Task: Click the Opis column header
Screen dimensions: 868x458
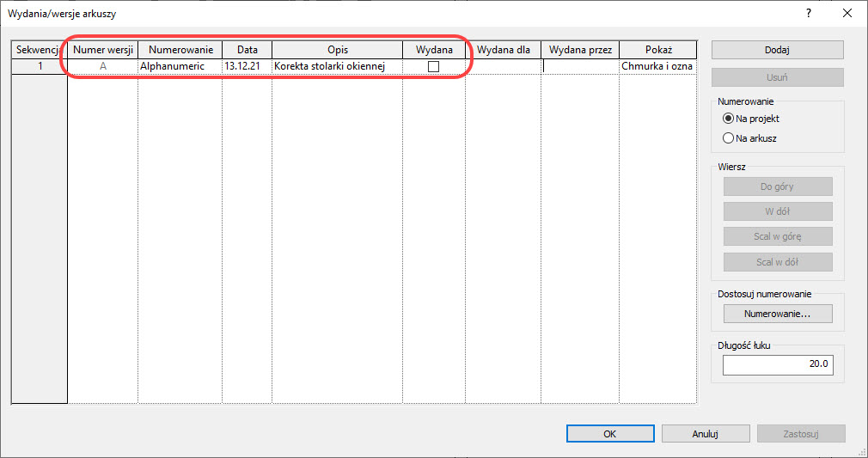Action: [337, 50]
